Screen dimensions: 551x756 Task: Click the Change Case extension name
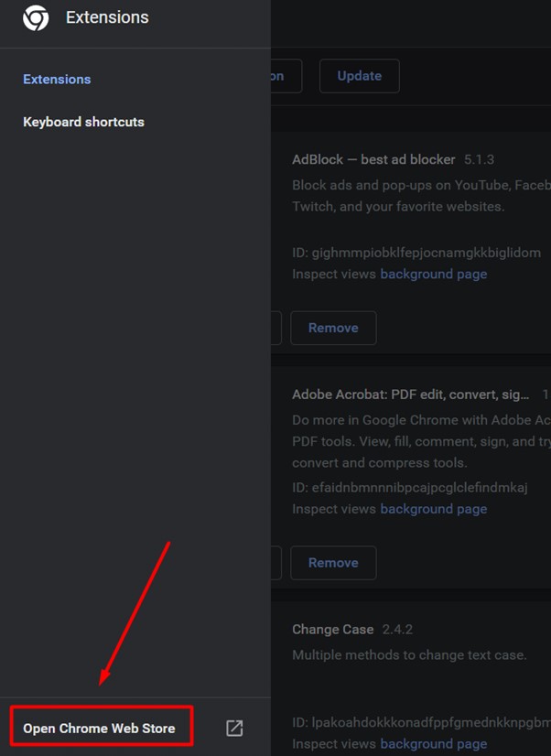coord(333,630)
